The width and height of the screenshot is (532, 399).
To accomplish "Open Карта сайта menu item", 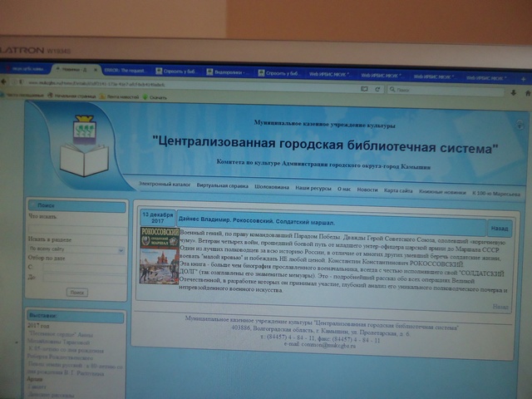I will tap(398, 190).
